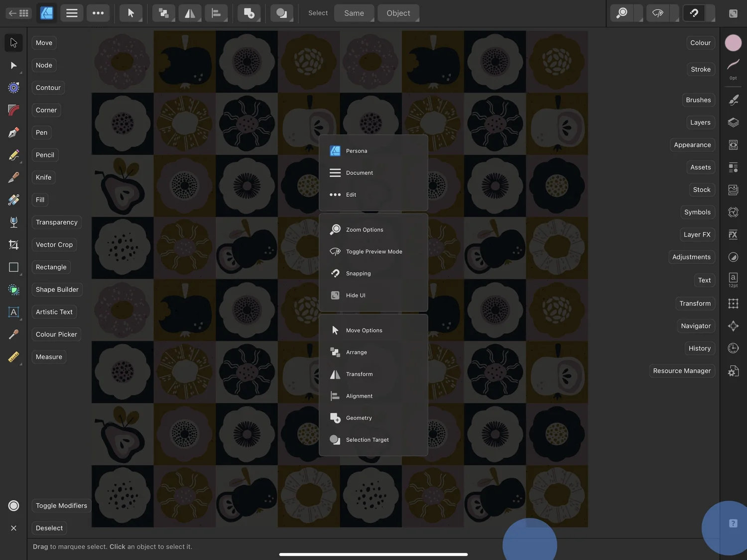Enable Toggle Preview Mode

(374, 251)
